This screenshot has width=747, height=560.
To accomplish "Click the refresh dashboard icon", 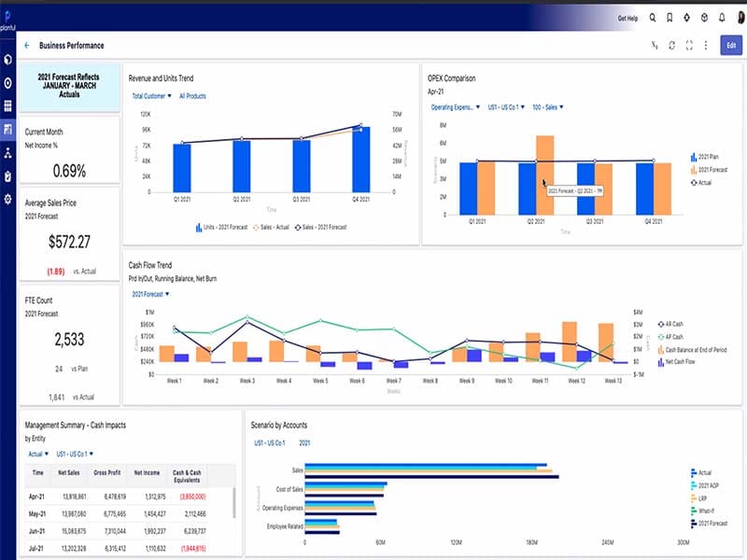I will click(x=671, y=45).
